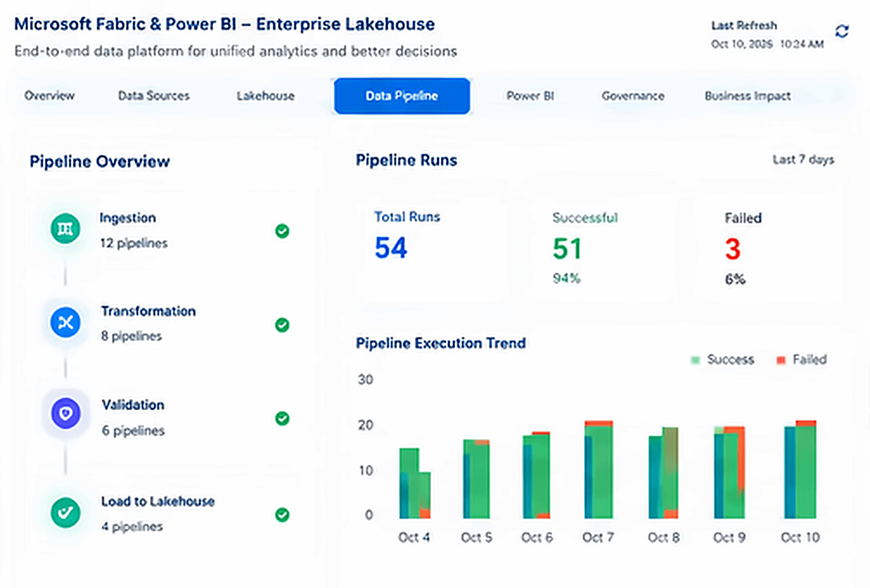Viewport: 870px width, 588px height.
Task: Toggle the Success legend series
Action: point(723,360)
